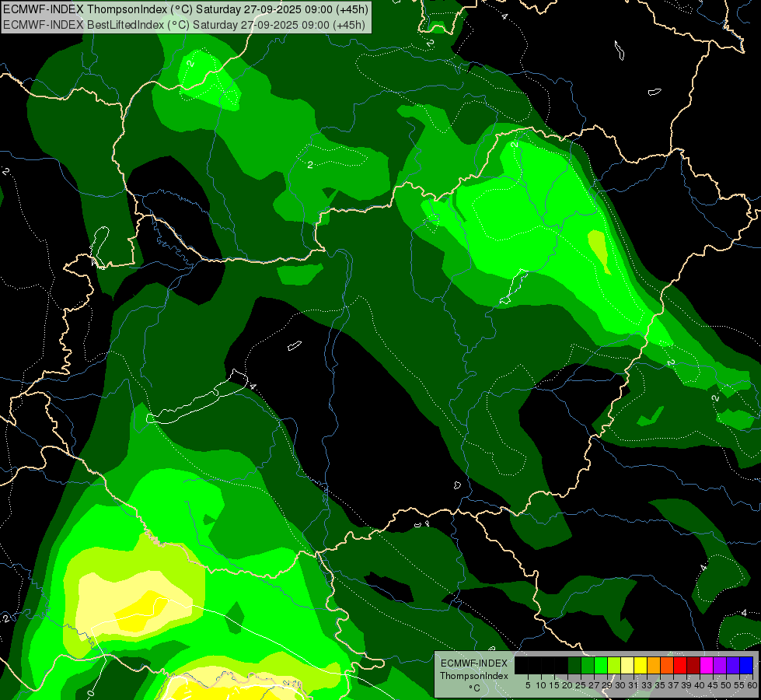Select the bright green 27–29 legend swatch
Image resolution: width=761 pixels, height=700 pixels.
601,665
